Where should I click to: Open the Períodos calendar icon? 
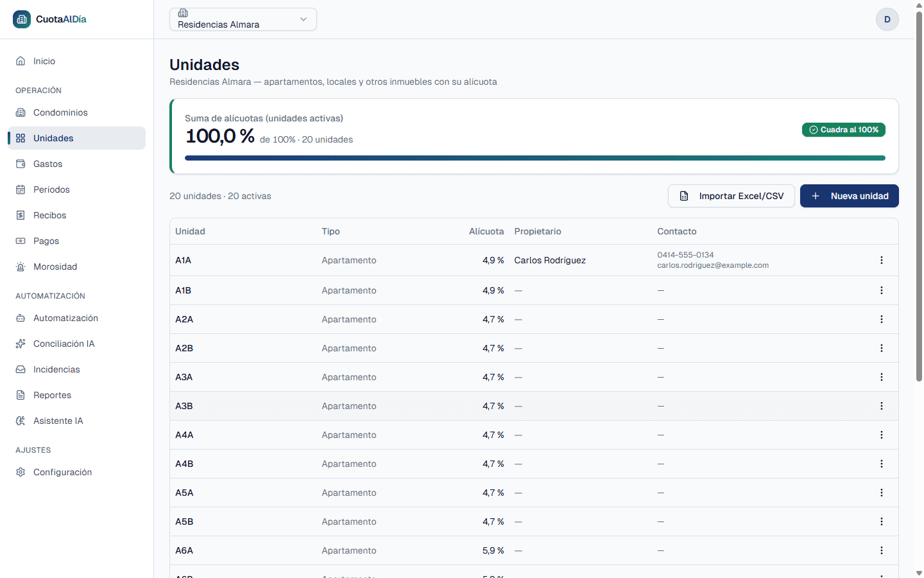pos(21,189)
